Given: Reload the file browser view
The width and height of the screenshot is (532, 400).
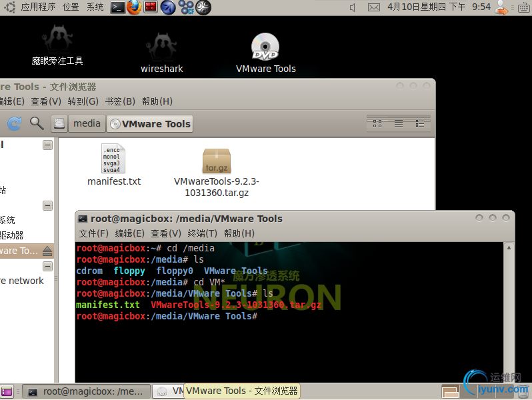Looking at the screenshot, I should point(15,123).
